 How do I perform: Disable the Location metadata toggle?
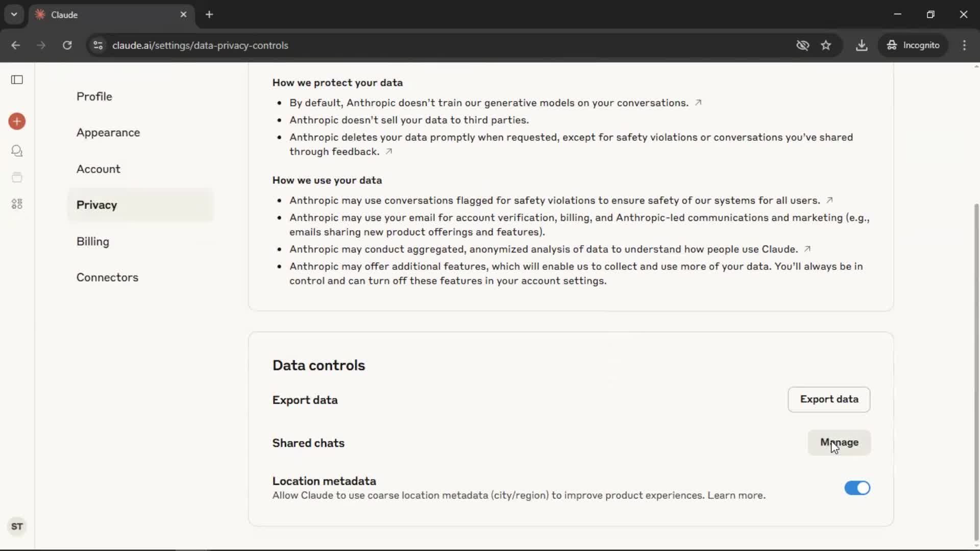(x=857, y=488)
